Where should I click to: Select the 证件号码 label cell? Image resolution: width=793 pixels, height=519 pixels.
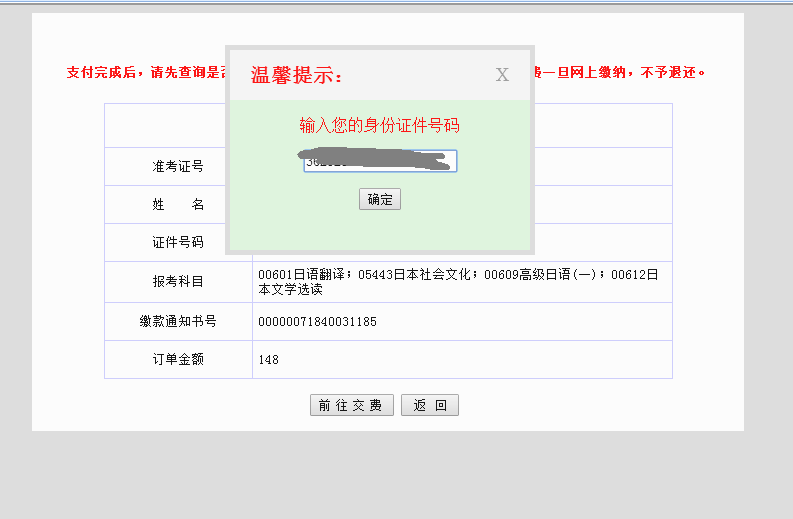[x=178, y=243]
